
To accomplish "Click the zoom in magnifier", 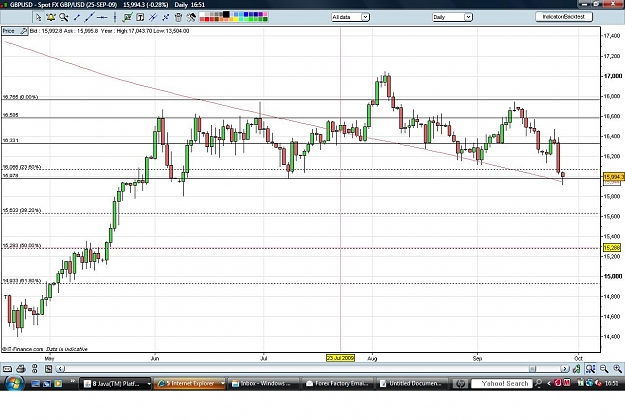I will tap(617, 369).
